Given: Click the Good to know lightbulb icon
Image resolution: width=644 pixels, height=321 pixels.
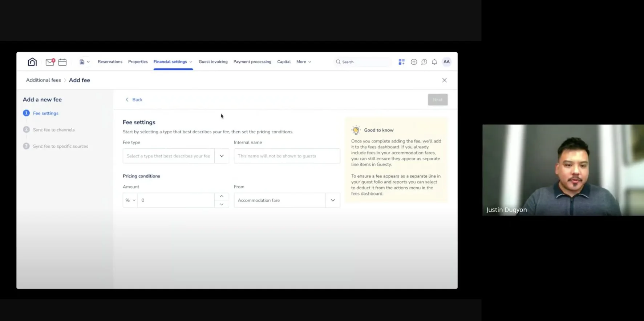Looking at the screenshot, I should 356,130.
